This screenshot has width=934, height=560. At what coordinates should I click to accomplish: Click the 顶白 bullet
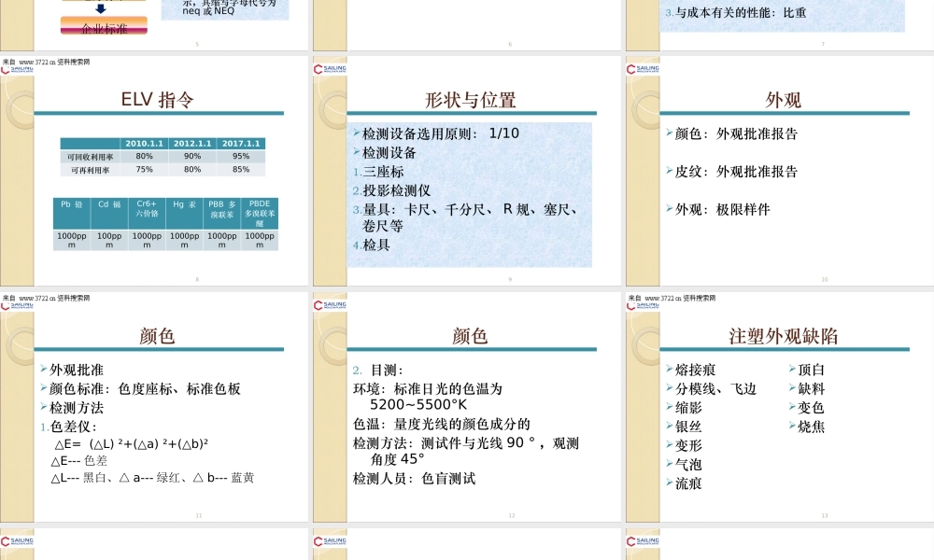tap(807, 371)
